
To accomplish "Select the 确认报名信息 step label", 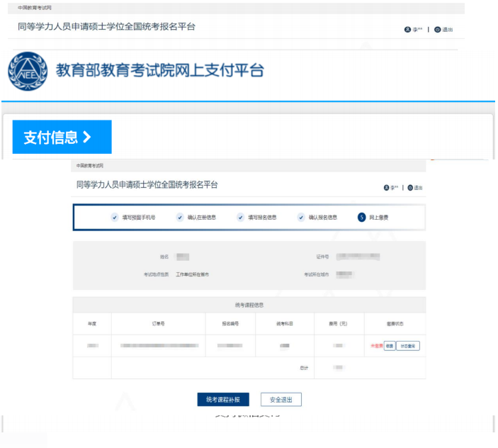I will [323, 218].
